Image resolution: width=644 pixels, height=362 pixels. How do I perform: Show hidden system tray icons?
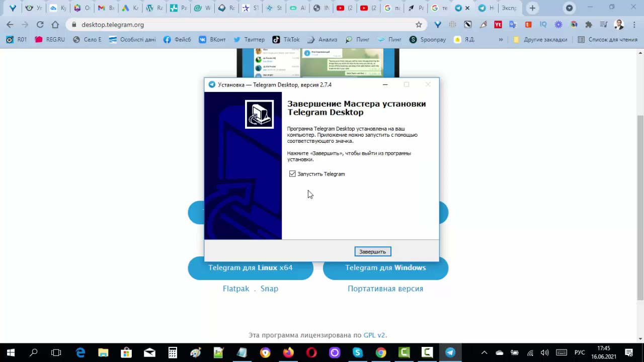coord(484,353)
